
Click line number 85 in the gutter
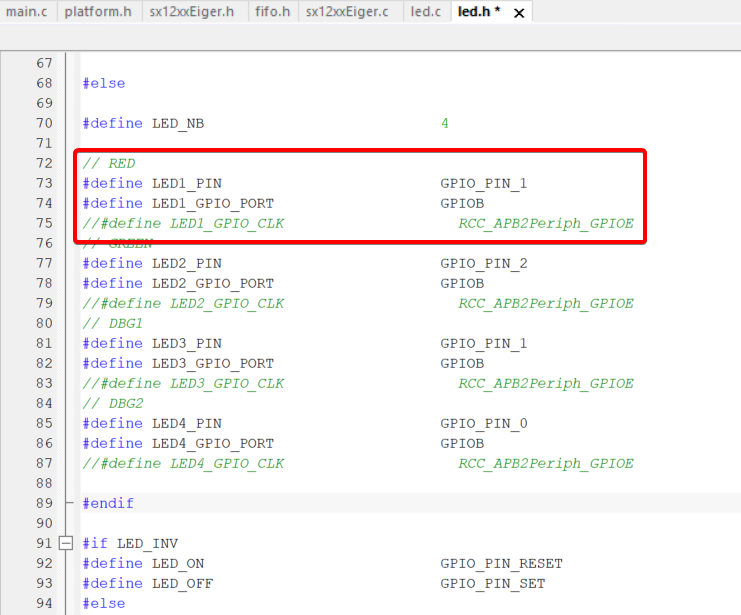[43, 423]
